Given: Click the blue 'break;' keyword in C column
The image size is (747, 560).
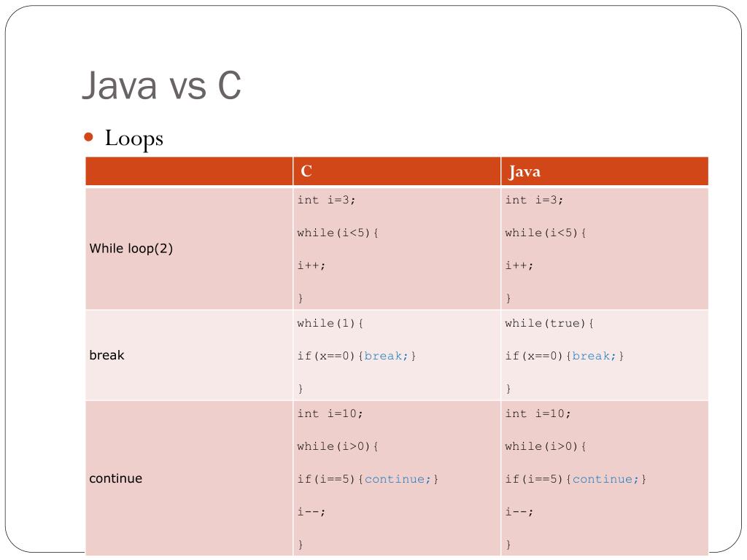Looking at the screenshot, I should [x=387, y=356].
